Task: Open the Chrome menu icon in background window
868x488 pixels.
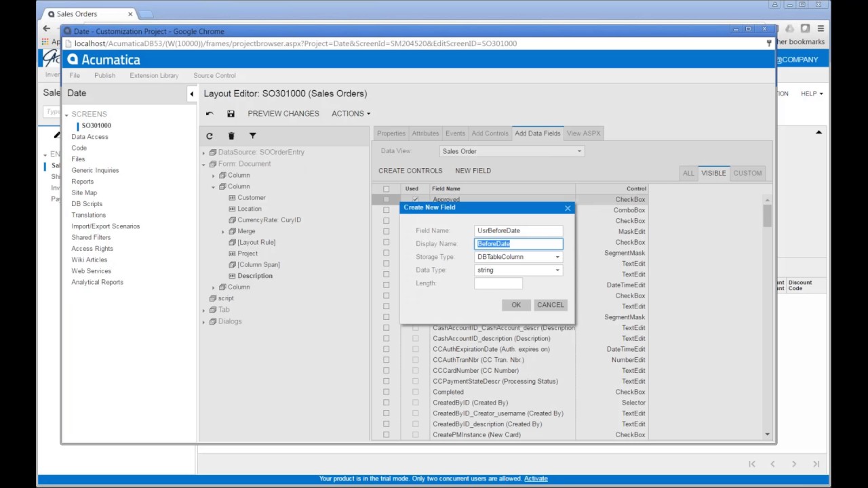Action: click(821, 28)
